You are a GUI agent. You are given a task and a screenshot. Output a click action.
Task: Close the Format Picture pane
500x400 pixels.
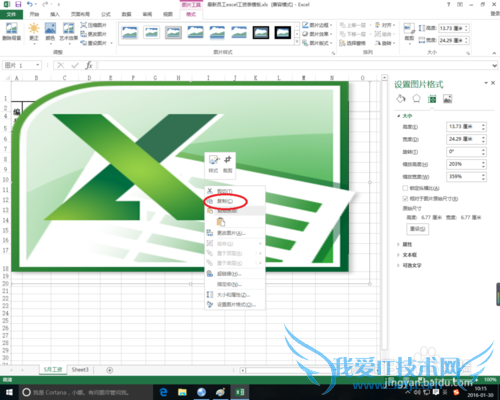pos(493,83)
